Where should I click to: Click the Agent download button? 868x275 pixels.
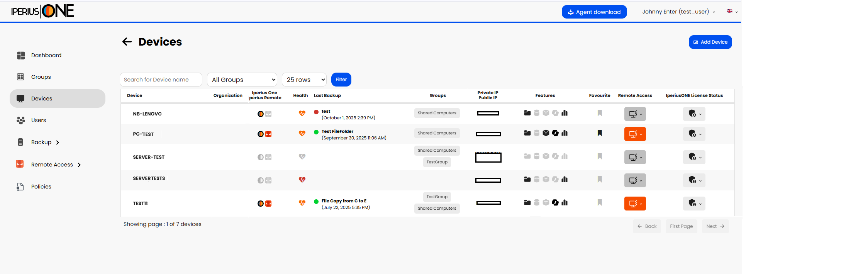[x=594, y=12]
